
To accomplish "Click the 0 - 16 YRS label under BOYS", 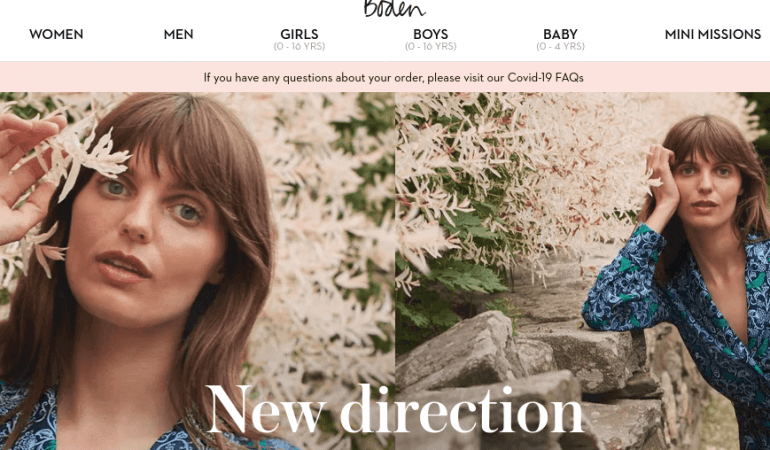I will click(431, 47).
